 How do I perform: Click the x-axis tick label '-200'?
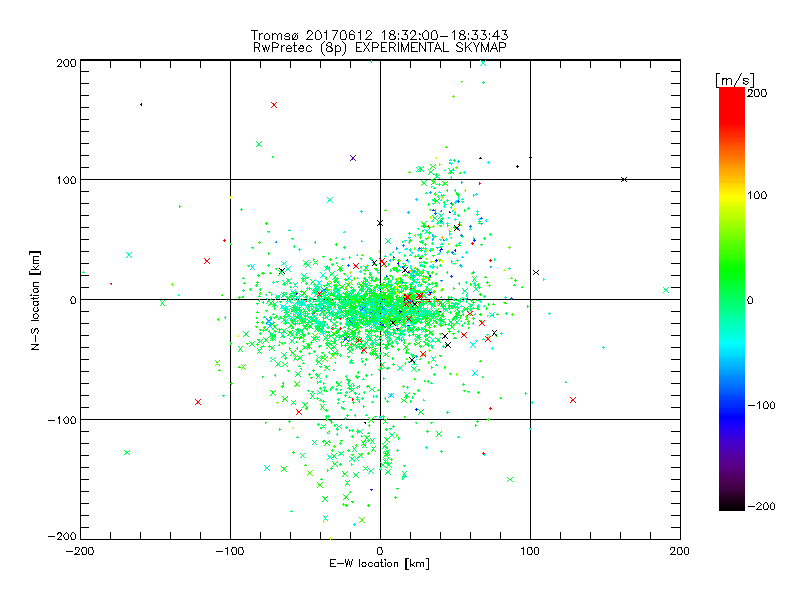(x=80, y=551)
